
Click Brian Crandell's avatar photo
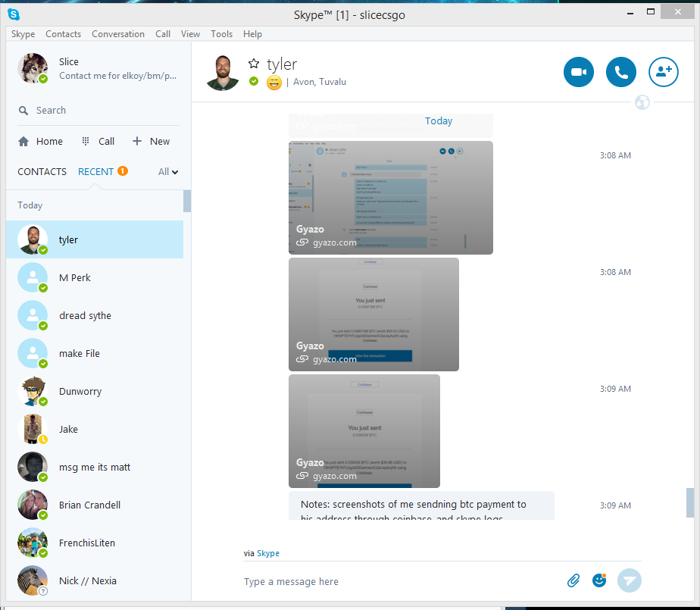[33, 505]
